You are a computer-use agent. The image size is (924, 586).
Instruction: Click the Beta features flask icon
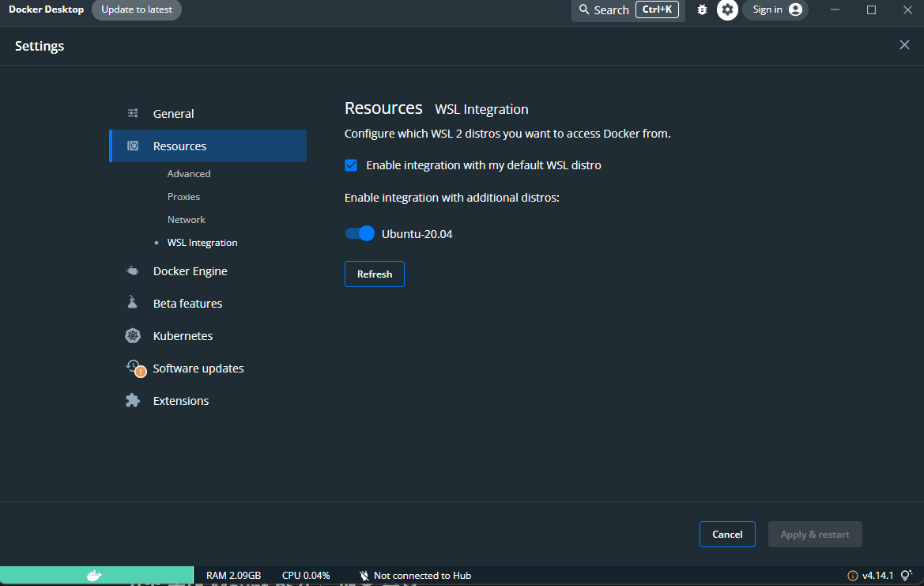(133, 302)
